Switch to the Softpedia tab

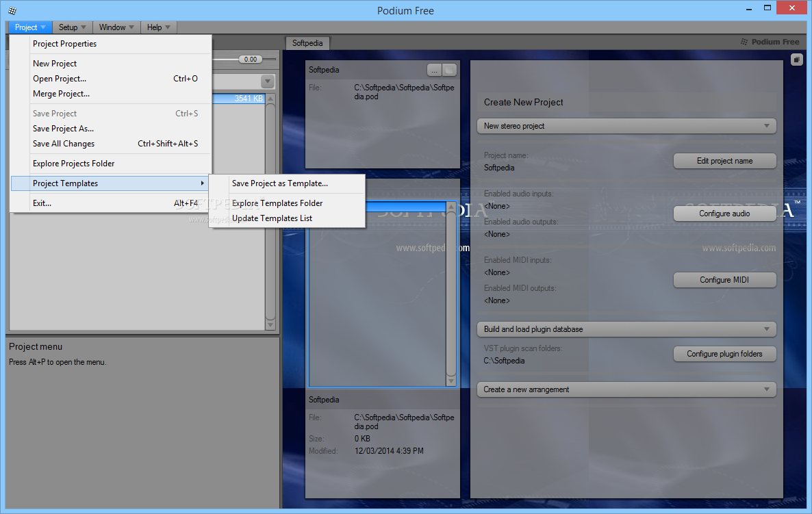pyautogui.click(x=307, y=43)
